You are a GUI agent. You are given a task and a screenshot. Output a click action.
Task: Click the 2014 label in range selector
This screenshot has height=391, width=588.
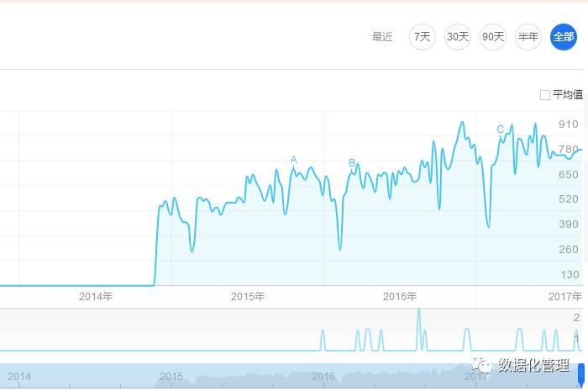(x=19, y=376)
